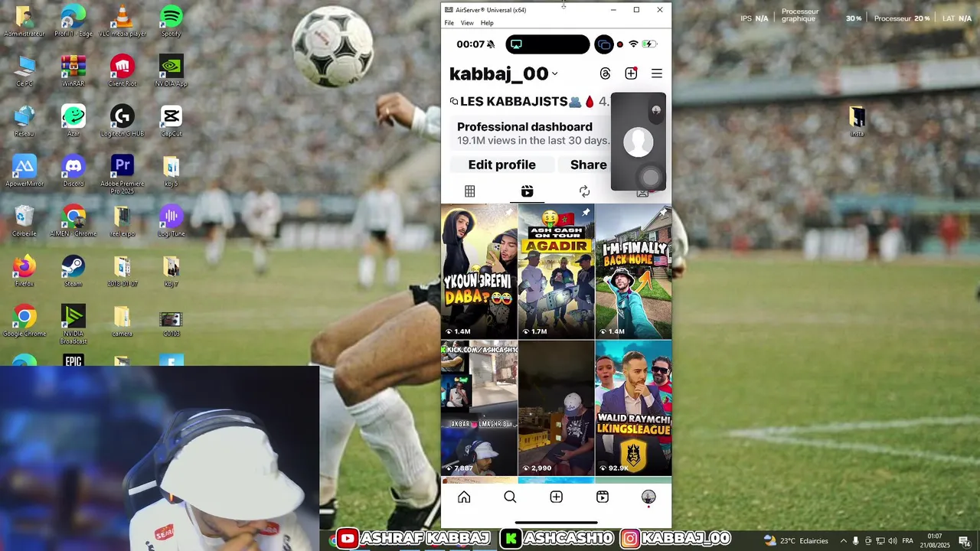Open the camera folder on desktop
Screen dimensions: 980x551
click(x=122, y=321)
